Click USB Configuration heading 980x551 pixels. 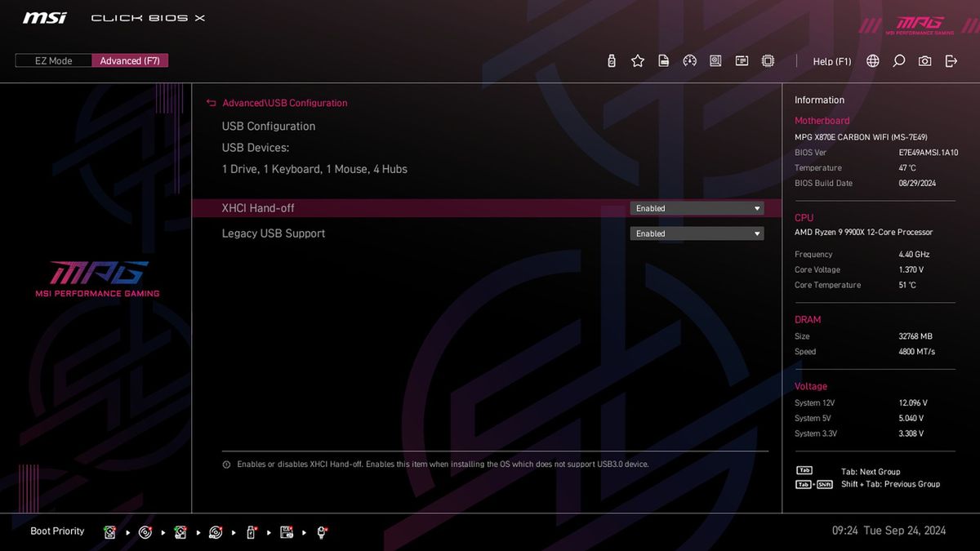[269, 127]
